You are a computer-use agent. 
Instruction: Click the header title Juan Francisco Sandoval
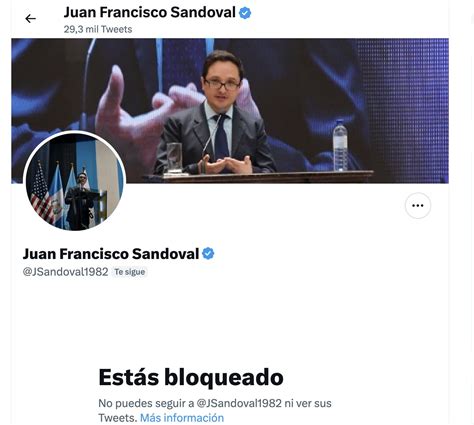(x=150, y=13)
